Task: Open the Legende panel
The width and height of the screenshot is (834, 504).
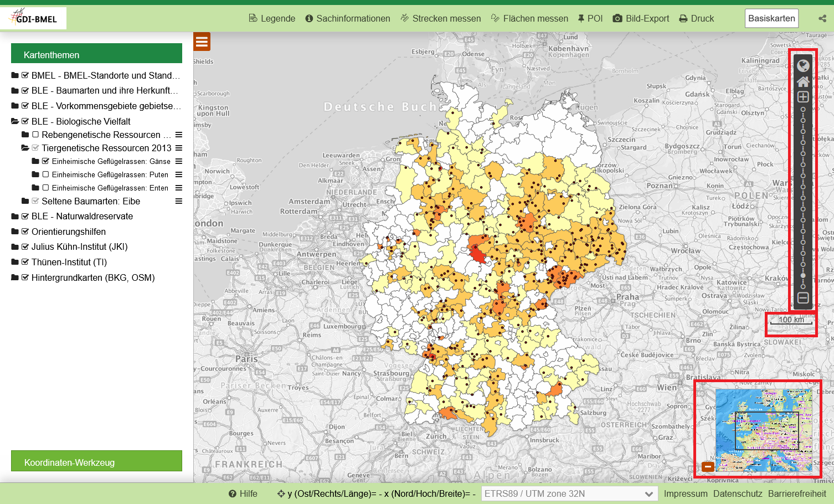Action: coord(271,18)
